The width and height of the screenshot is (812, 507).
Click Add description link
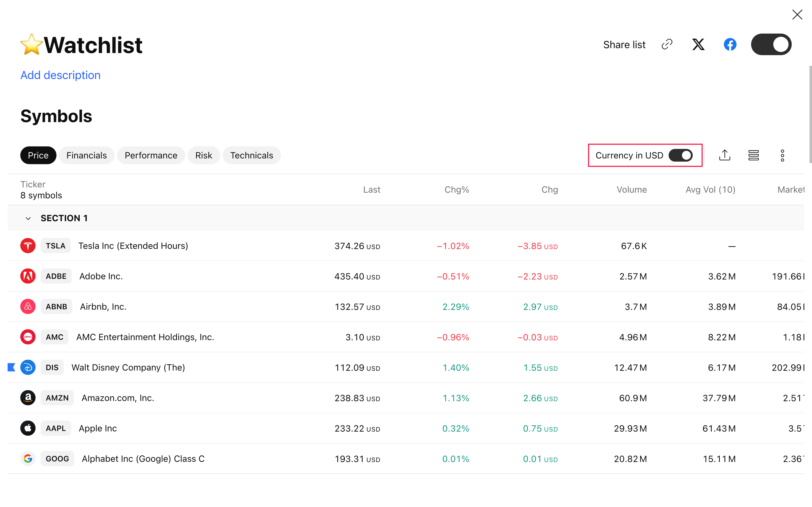(x=60, y=75)
